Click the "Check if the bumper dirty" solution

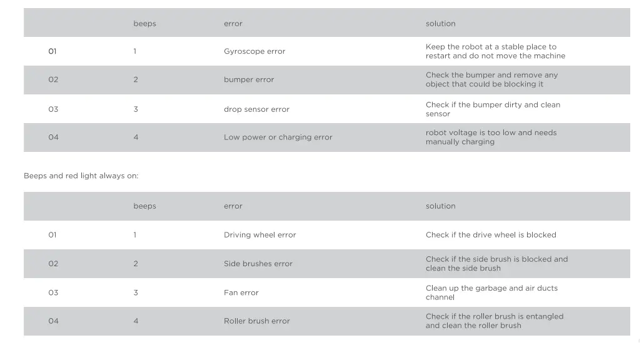493,109
